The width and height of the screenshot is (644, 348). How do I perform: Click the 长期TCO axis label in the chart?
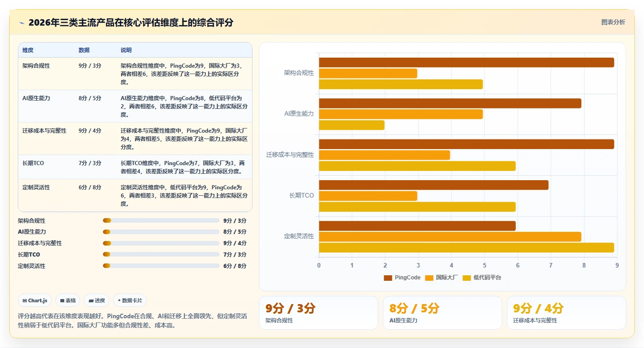click(x=301, y=196)
